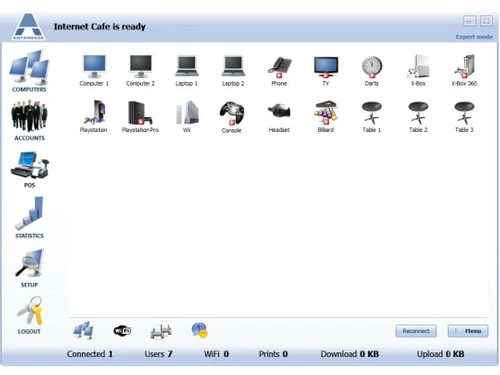
Task: Select the Wii station
Action: [187, 117]
